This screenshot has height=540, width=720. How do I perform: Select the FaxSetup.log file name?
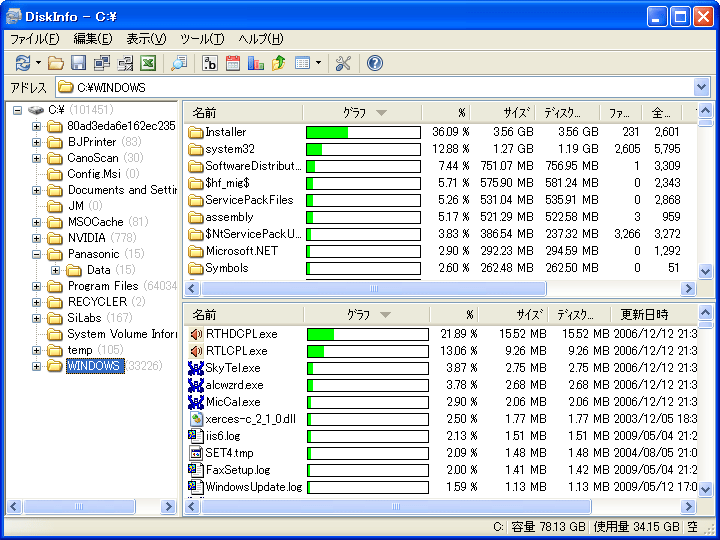[238, 470]
